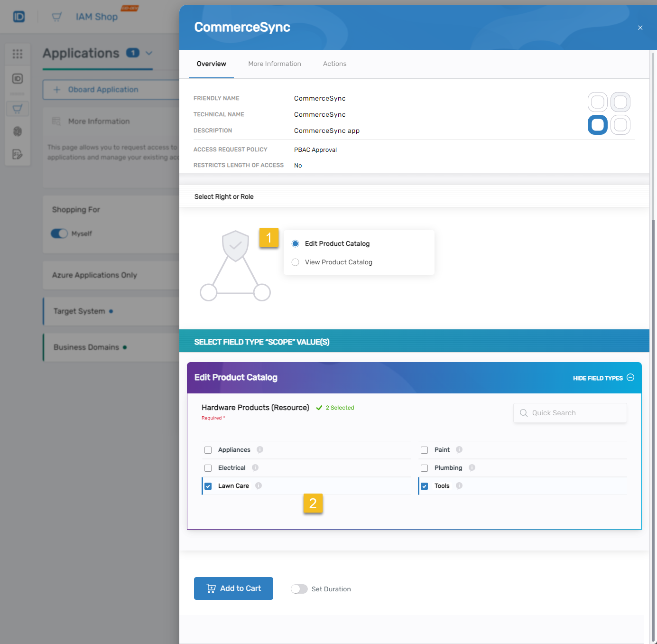
Task: Click the fingerprint icon in left sidebar
Action: (x=18, y=131)
